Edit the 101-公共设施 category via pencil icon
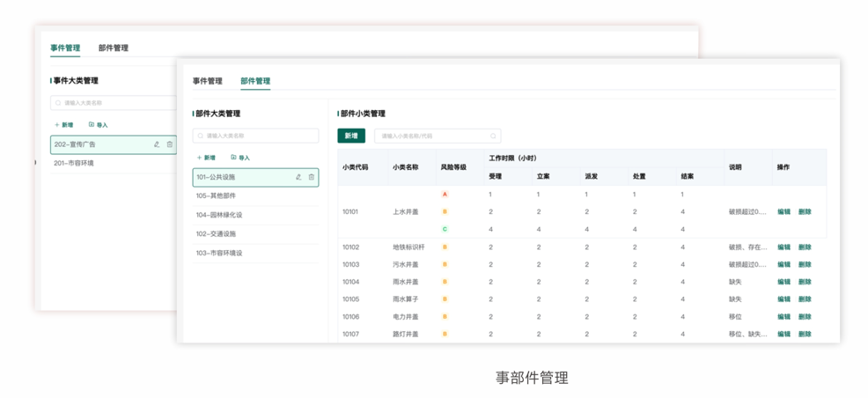The image size is (868, 398). pyautogui.click(x=299, y=177)
